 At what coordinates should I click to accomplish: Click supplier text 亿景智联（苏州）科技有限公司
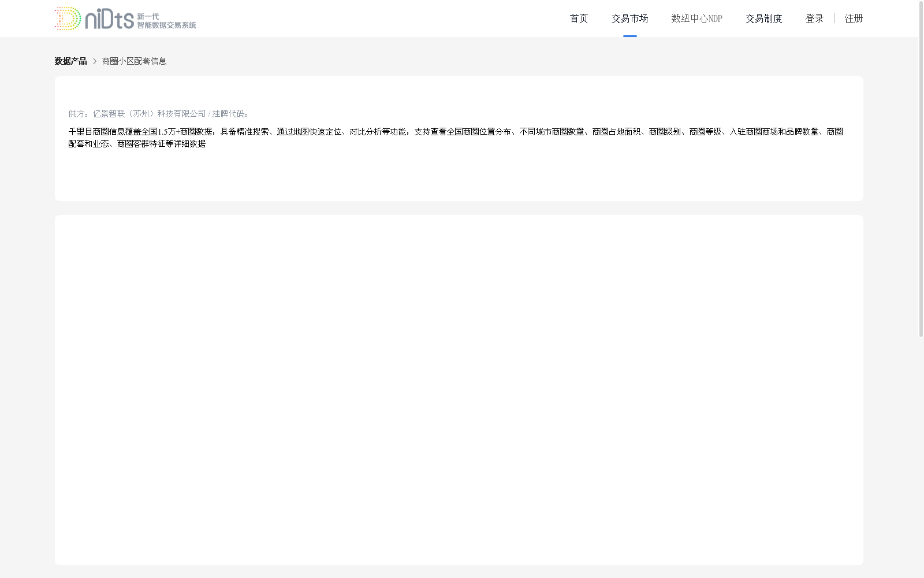[x=149, y=114]
